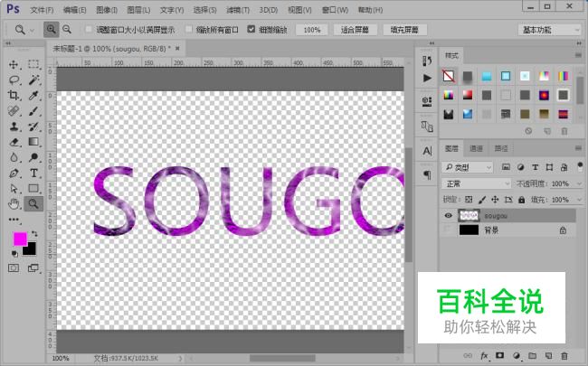588x366 pixels.
Task: Show the 背景 layer visibility
Action: coord(448,230)
